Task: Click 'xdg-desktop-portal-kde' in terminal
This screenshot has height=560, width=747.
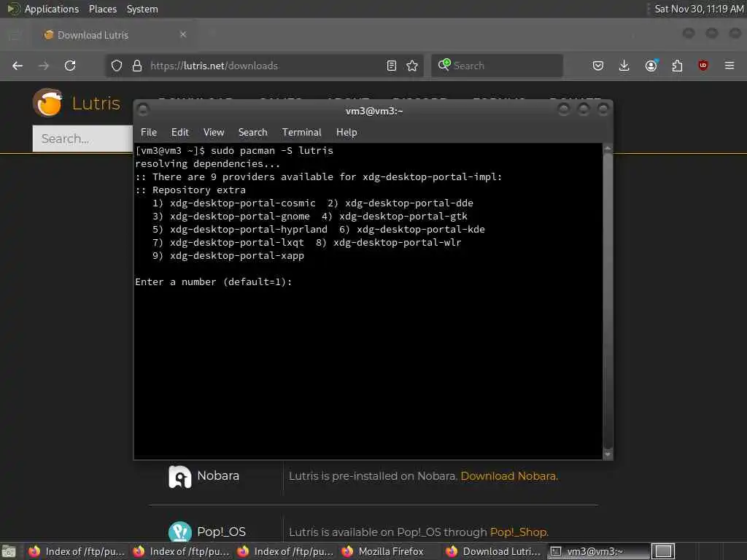Action: pyautogui.click(x=421, y=230)
